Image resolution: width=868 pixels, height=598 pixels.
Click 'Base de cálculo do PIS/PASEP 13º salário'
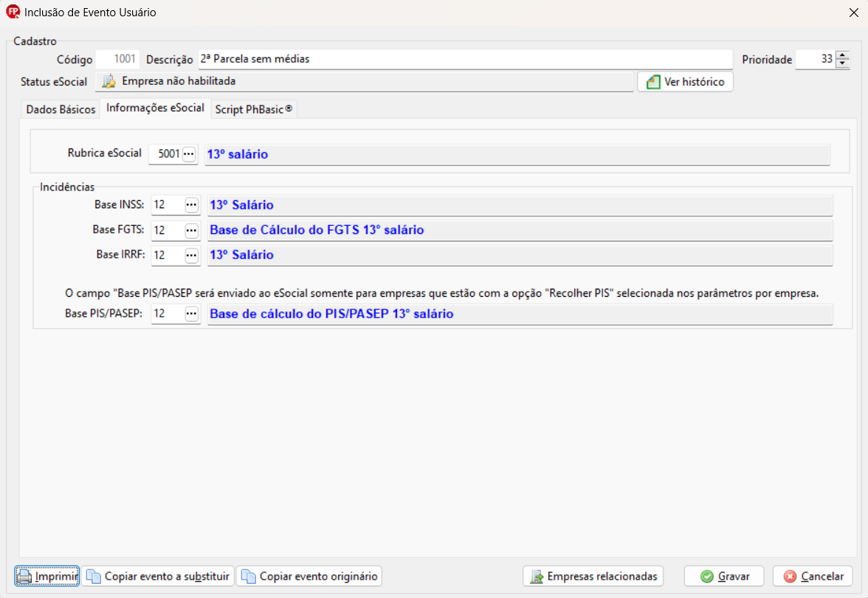(x=331, y=314)
